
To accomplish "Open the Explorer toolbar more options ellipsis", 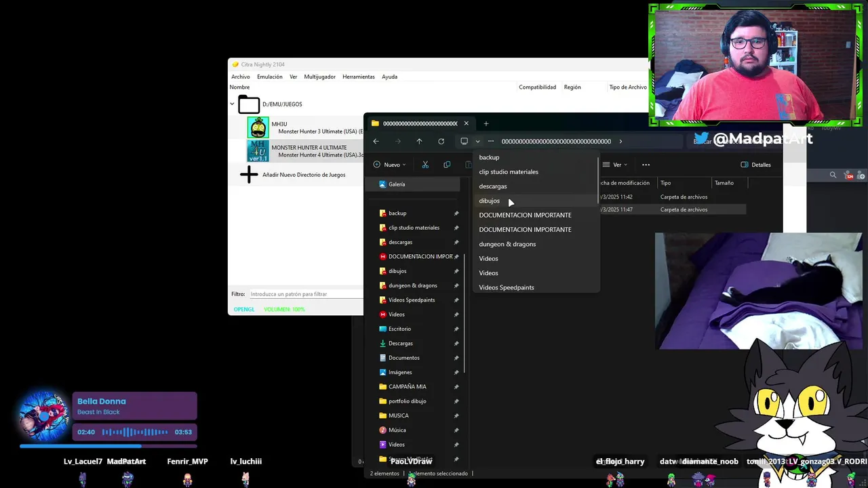I will coord(646,165).
